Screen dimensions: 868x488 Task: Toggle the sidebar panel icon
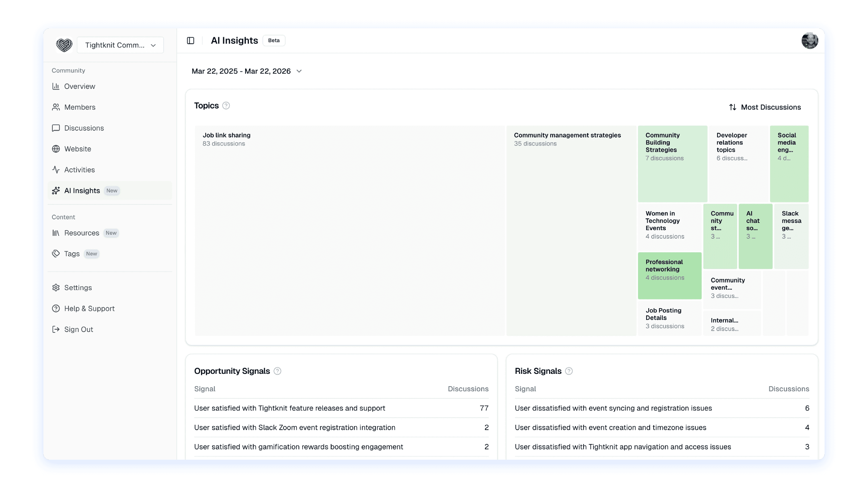coord(190,40)
